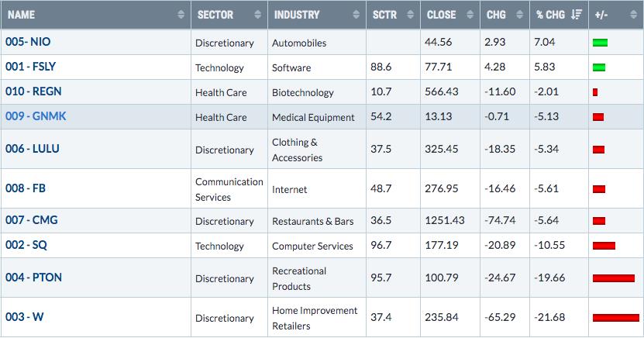Open 003 - W symbol link
Screen dimensions: 644x338
coord(24,317)
